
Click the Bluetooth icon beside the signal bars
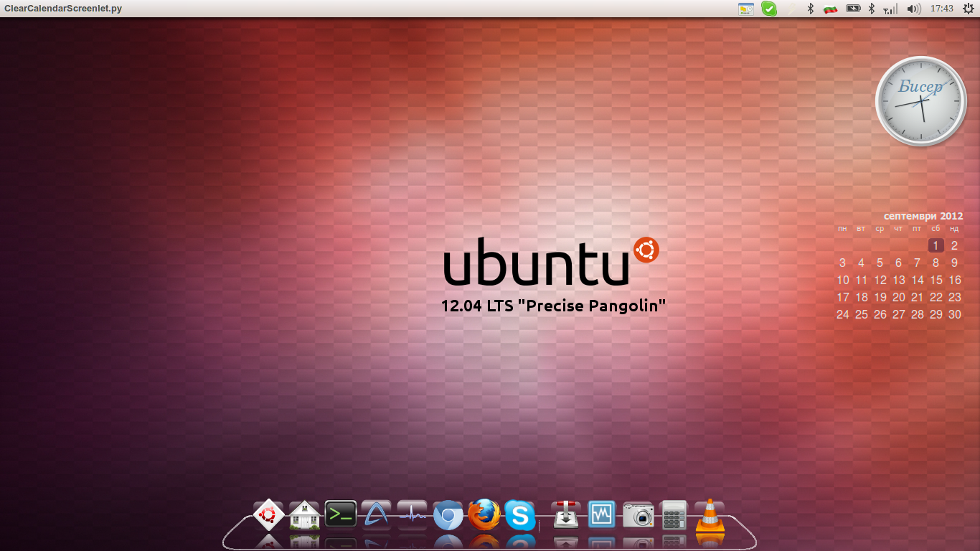[872, 9]
